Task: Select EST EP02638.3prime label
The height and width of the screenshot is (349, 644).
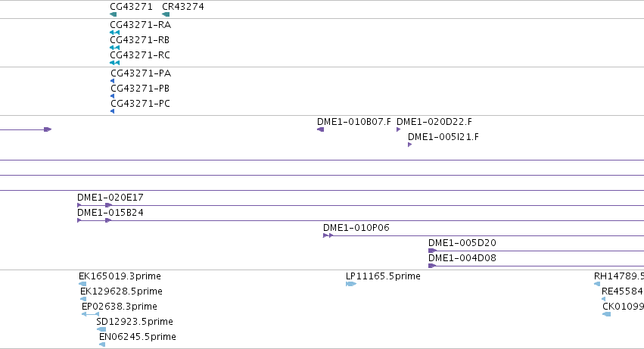Action: click(120, 307)
